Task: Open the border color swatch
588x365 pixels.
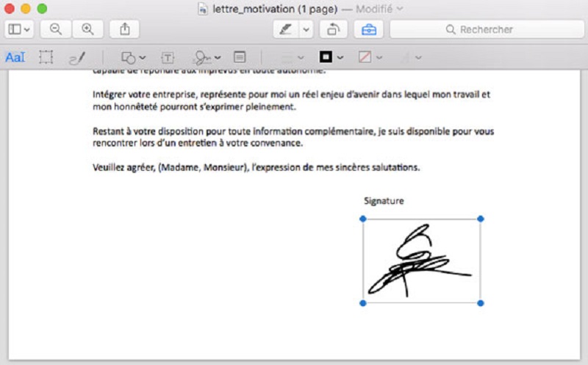Action: [x=326, y=57]
